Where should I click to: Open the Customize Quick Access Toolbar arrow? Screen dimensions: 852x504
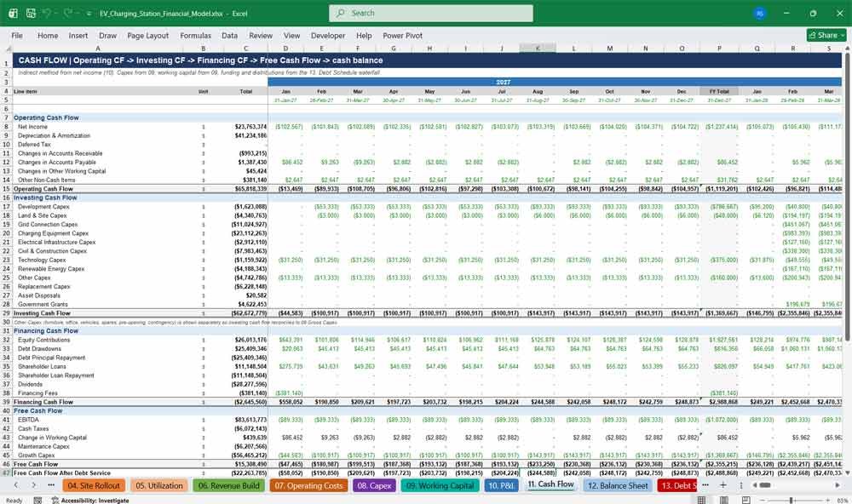coord(89,14)
